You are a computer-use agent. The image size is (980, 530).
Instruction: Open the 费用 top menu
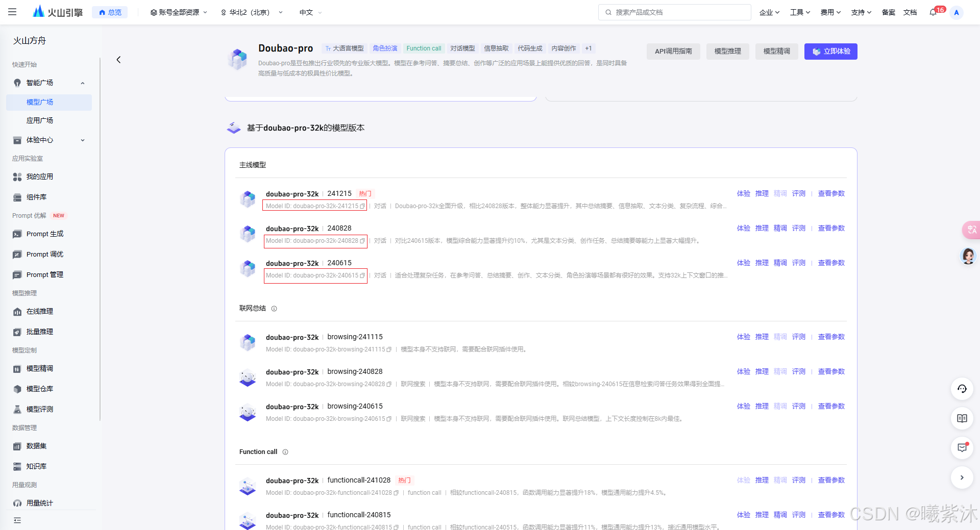click(830, 12)
